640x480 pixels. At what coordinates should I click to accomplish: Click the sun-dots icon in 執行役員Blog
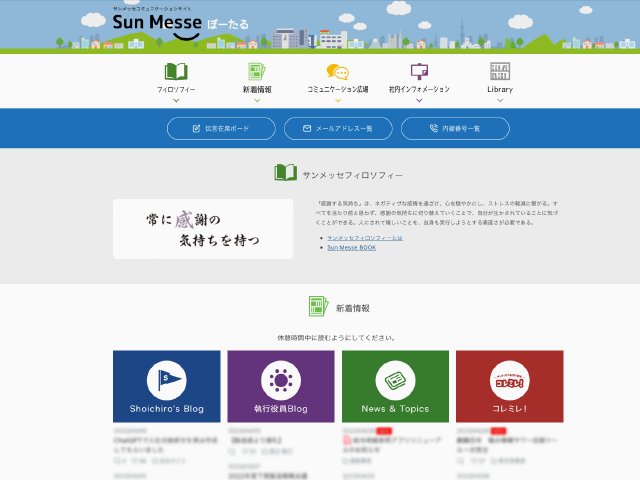click(x=281, y=380)
